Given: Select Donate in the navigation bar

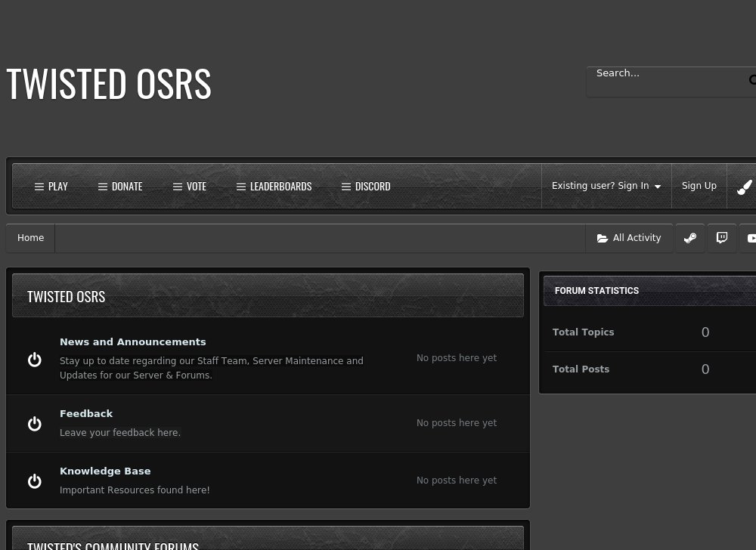Looking at the screenshot, I should tap(120, 187).
